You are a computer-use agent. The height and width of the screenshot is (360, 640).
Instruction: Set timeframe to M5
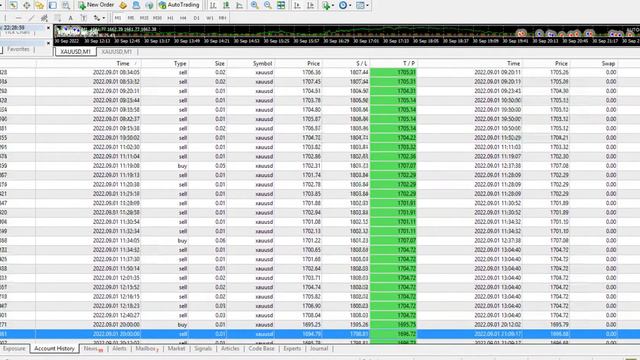tap(131, 18)
